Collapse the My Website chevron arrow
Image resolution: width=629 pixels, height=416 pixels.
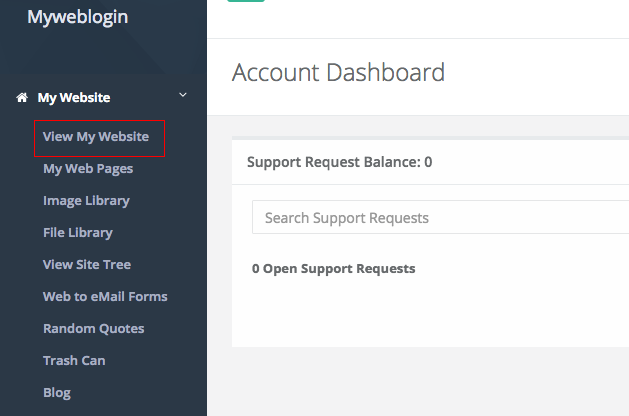click(183, 95)
